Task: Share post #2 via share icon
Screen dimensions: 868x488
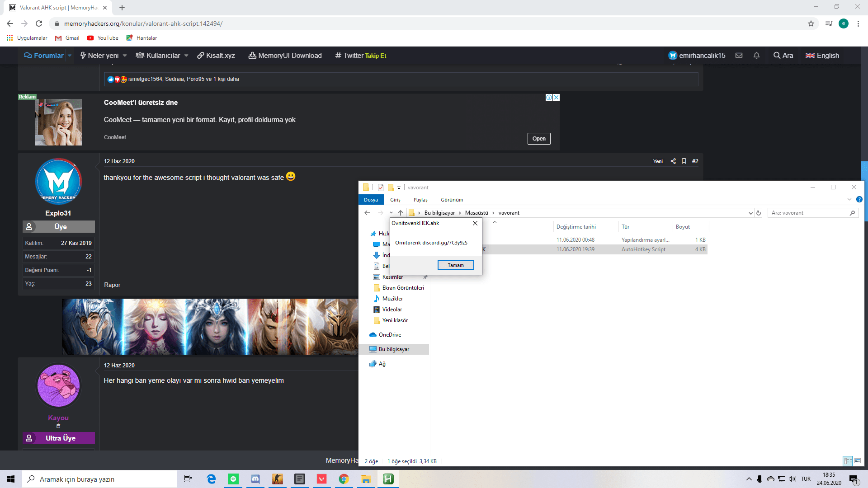Action: click(673, 161)
